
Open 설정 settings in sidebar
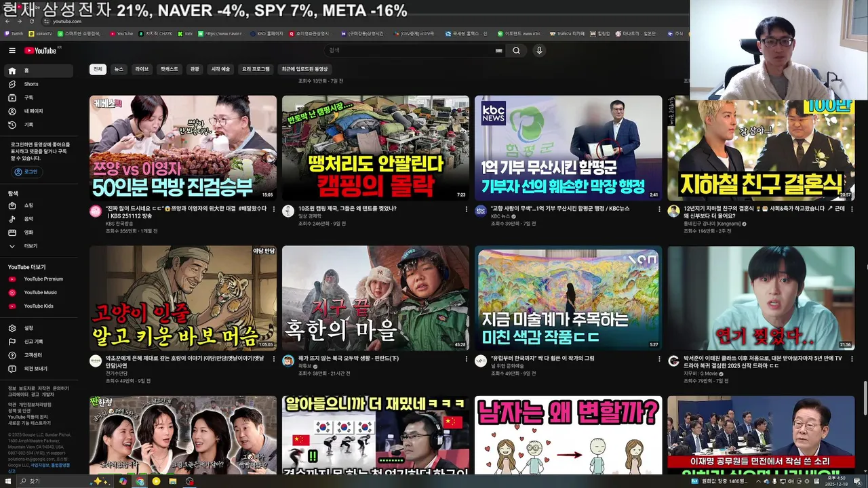point(39,328)
